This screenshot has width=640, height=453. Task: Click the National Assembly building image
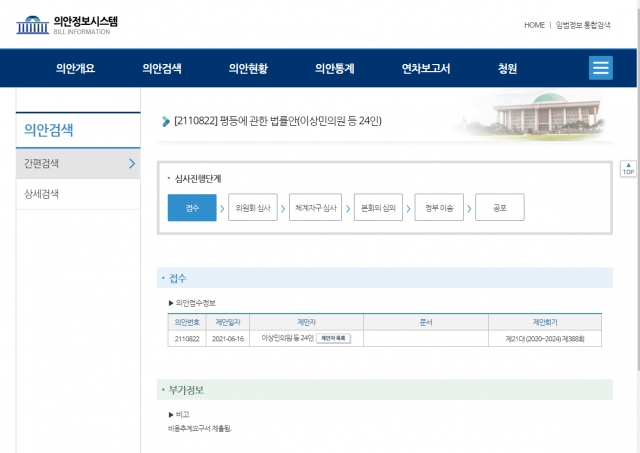pyautogui.click(x=533, y=114)
